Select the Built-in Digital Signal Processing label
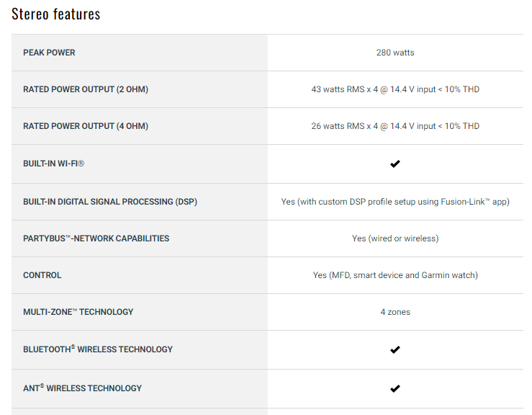532x415 pixels. click(x=110, y=202)
